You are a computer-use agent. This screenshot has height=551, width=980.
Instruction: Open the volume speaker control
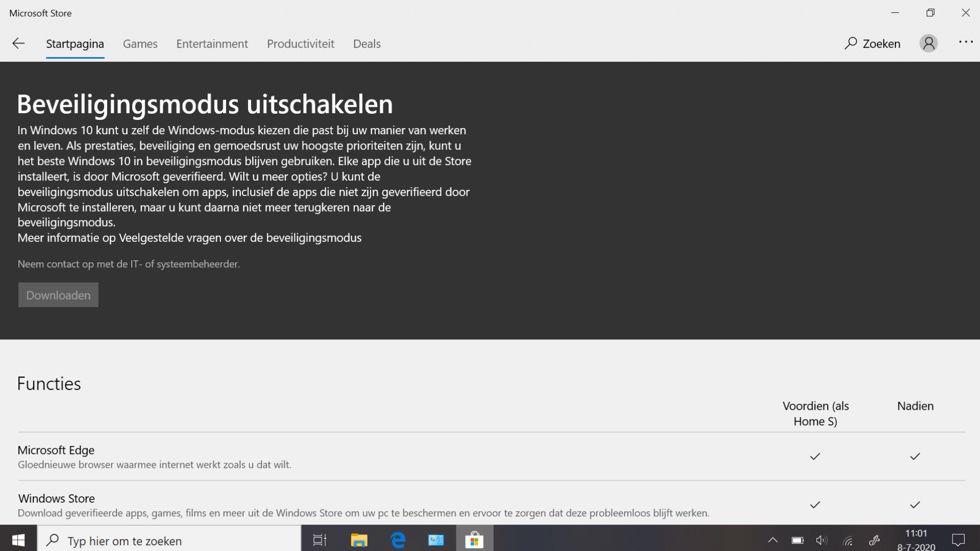[x=822, y=540]
